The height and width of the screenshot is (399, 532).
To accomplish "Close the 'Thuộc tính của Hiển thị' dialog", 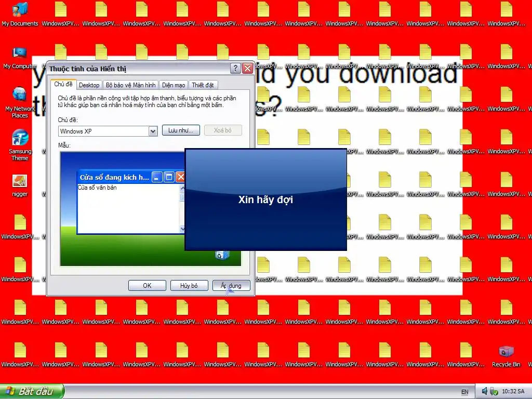I will coord(248,68).
